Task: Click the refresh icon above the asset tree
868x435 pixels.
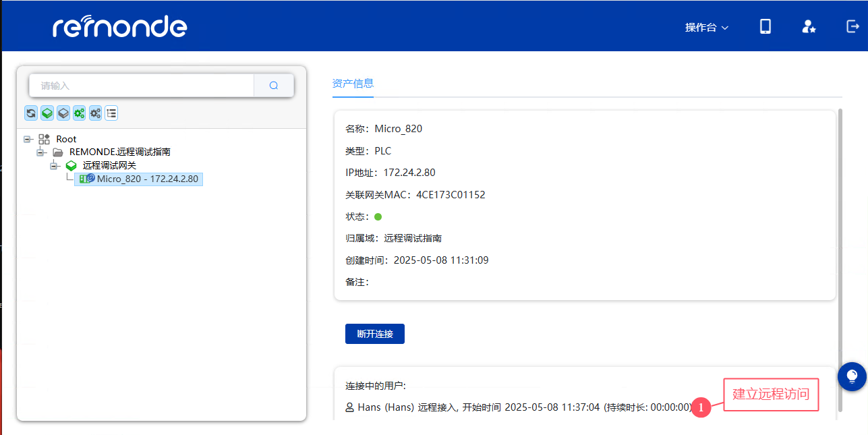Action: point(31,113)
